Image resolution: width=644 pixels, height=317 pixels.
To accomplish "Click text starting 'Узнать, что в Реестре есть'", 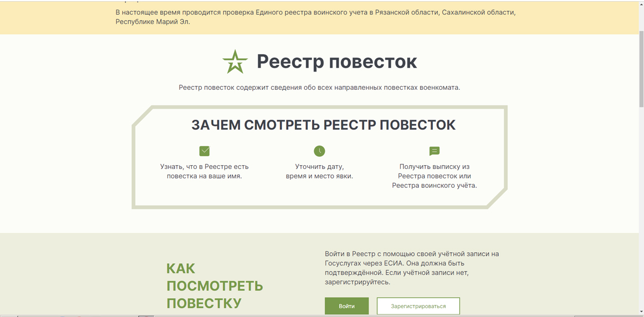I will point(204,172).
